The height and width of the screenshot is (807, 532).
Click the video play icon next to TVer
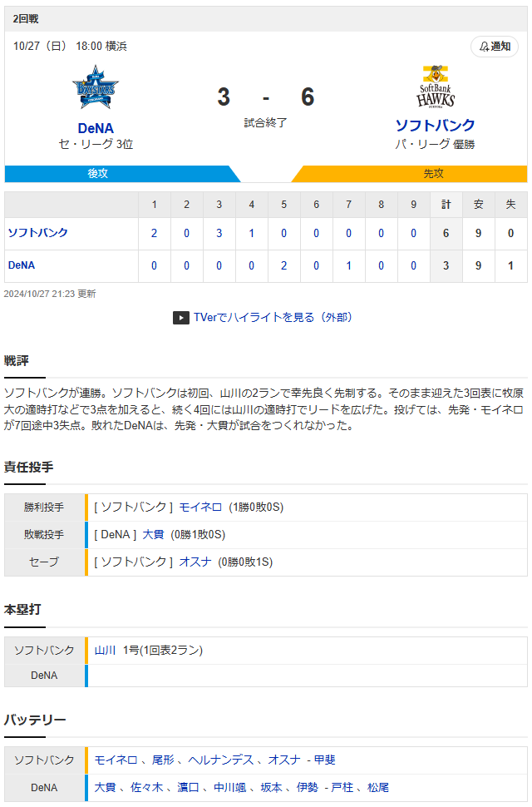point(181,318)
